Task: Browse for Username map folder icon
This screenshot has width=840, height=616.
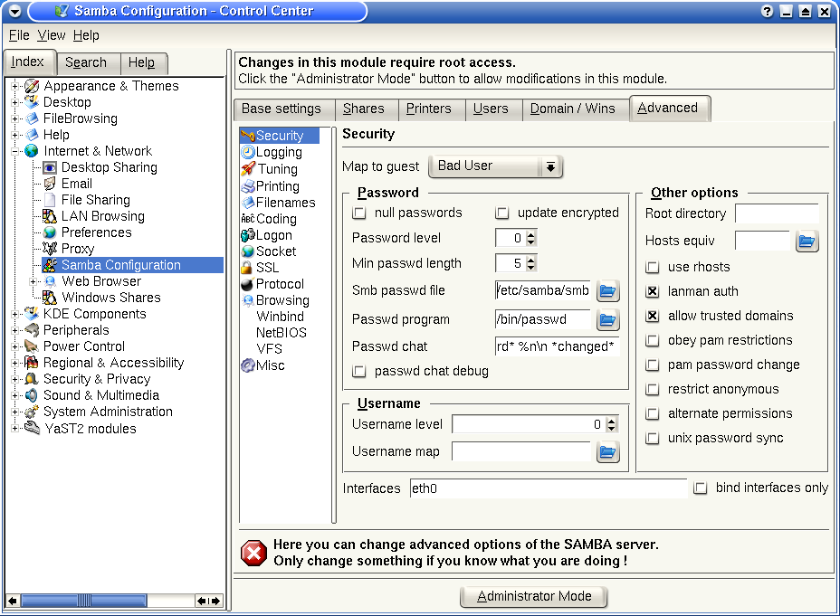Action: click(607, 451)
